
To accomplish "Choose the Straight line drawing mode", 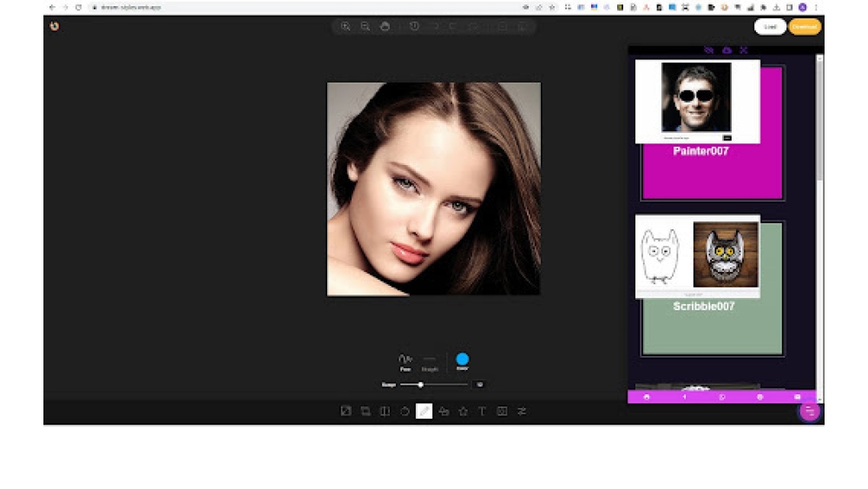I will tap(430, 363).
